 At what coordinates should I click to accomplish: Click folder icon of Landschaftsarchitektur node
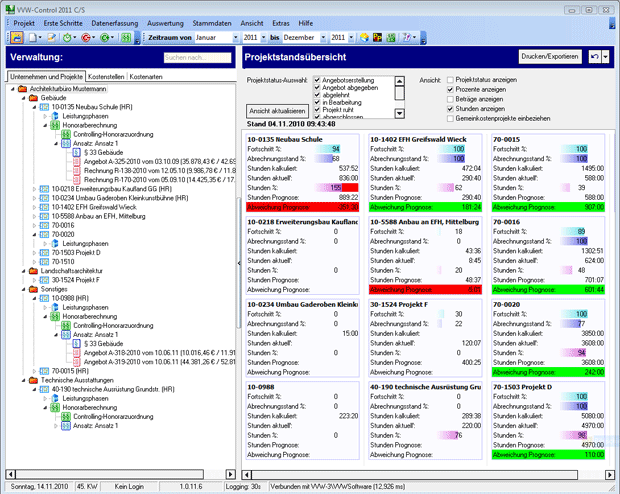(x=34, y=271)
